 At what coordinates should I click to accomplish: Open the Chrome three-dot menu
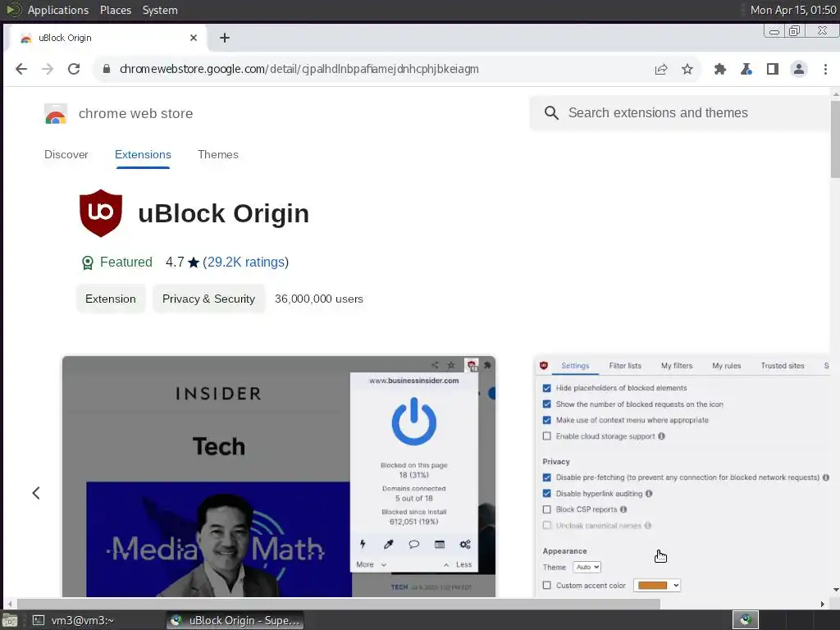825,69
